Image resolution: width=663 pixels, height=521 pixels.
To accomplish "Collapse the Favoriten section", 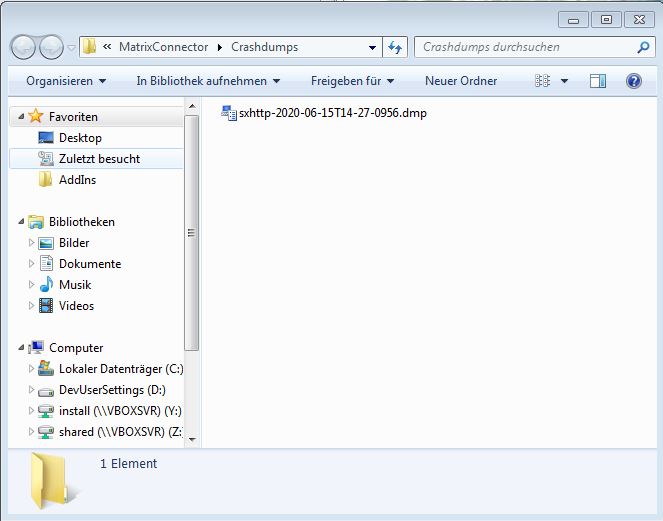I will [x=21, y=116].
